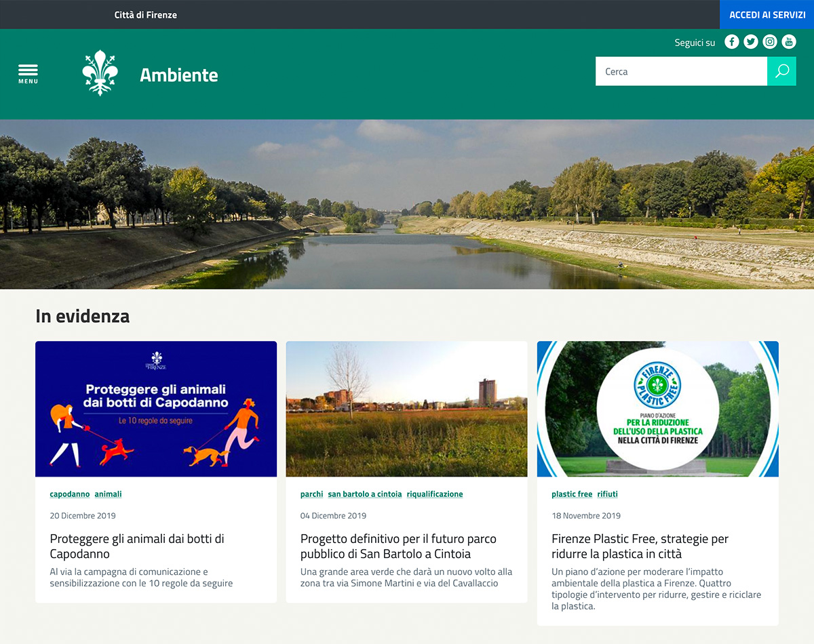Click the date 18 Novembre 2019
This screenshot has height=644, width=814.
(586, 516)
